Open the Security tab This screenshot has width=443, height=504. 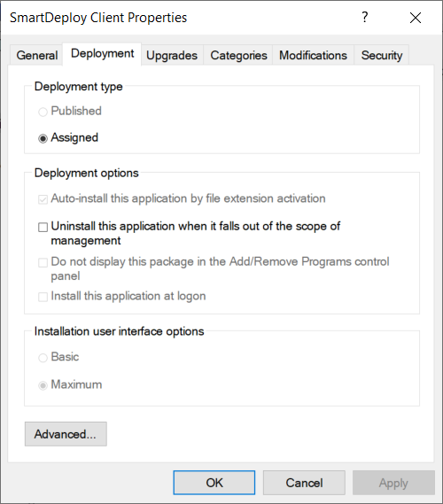click(382, 55)
